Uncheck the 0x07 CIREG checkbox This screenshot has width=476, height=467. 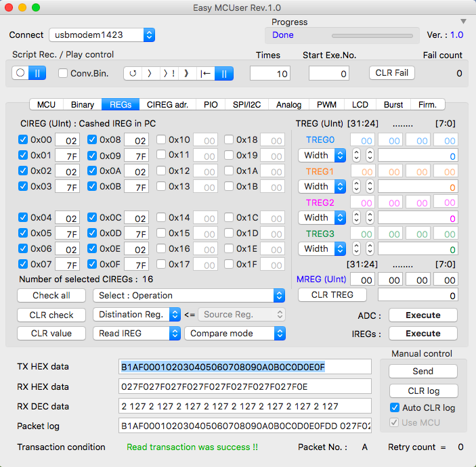click(23, 264)
